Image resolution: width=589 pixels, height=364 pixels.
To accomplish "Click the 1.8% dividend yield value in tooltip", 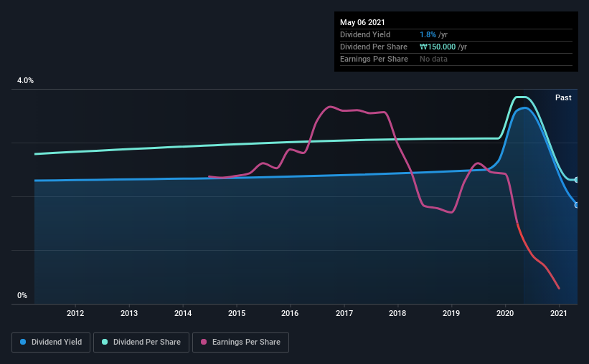I will (x=428, y=34).
